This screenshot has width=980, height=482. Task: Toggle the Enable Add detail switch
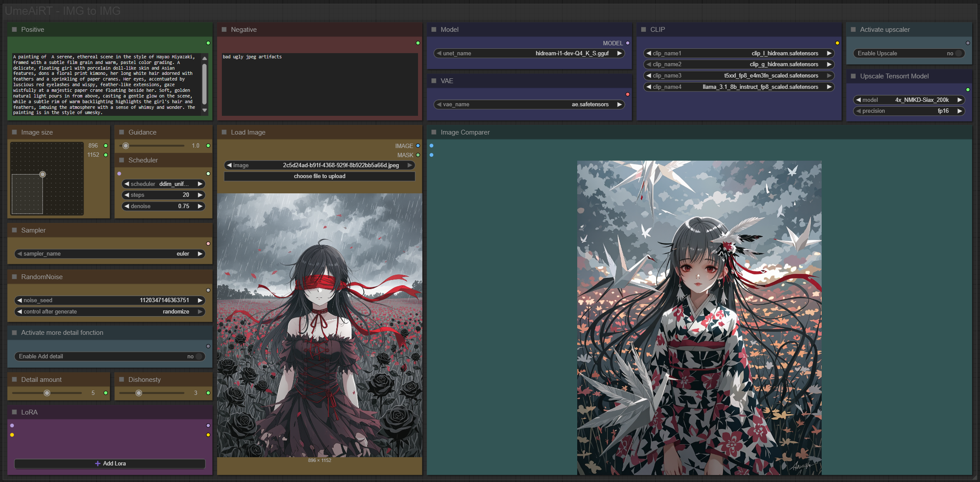click(x=198, y=357)
